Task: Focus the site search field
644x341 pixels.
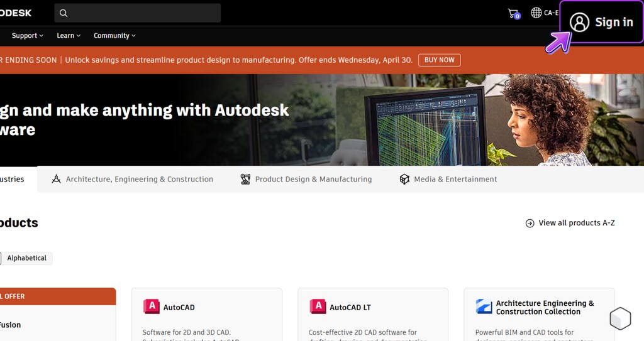Action: (138, 13)
